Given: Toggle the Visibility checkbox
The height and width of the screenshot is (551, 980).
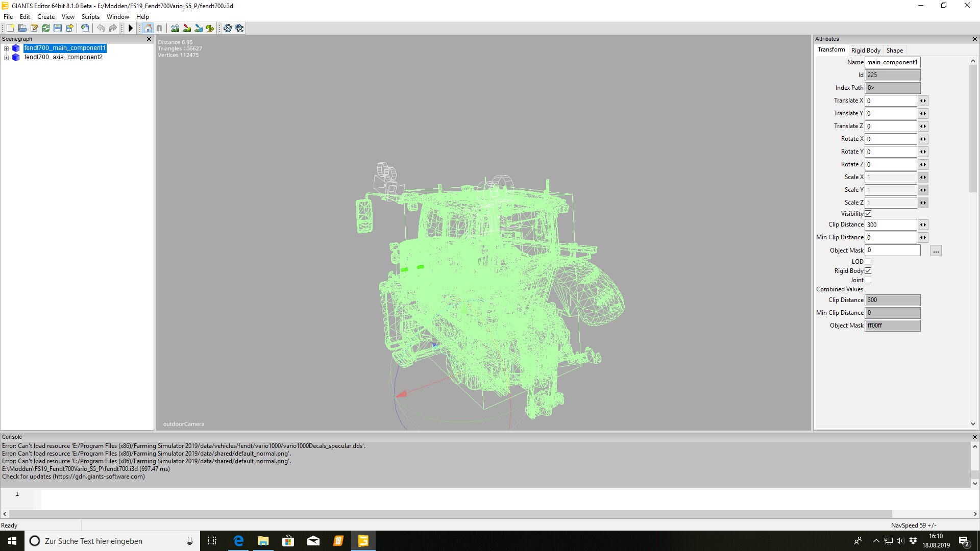Looking at the screenshot, I should tap(868, 214).
